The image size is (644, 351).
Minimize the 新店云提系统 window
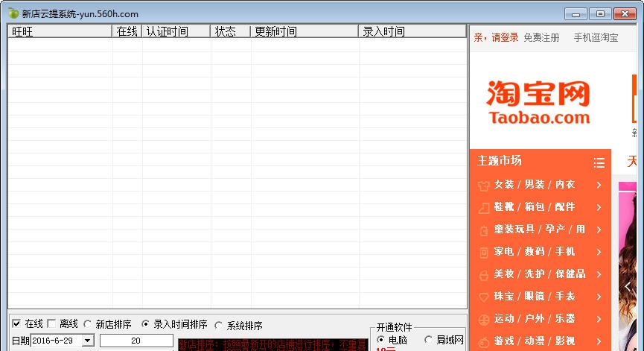click(576, 14)
